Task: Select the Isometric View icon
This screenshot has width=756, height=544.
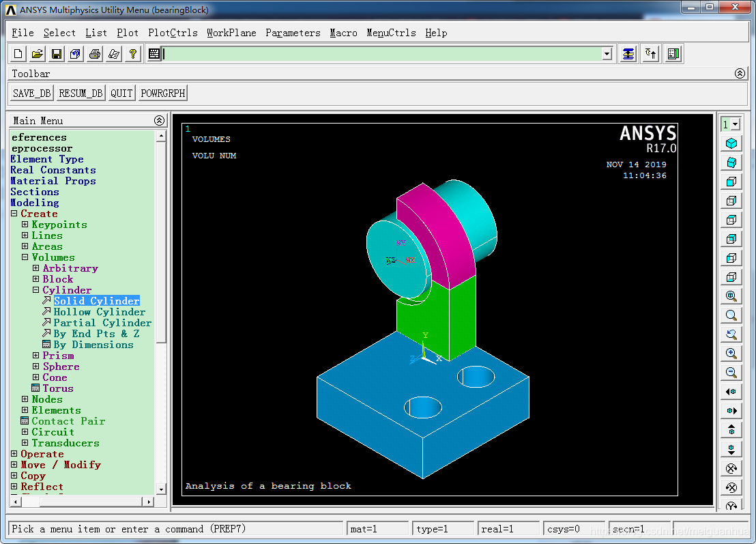Action: click(731, 144)
